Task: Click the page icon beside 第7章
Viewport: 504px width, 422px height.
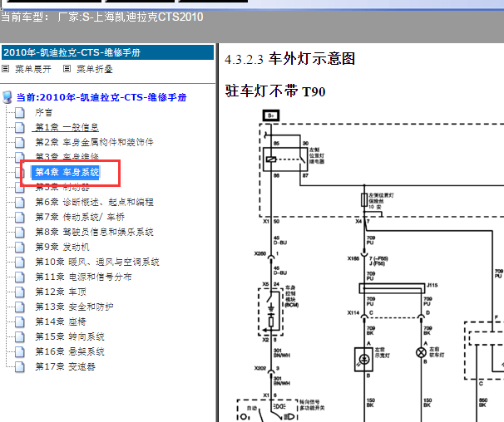Action: point(20,217)
